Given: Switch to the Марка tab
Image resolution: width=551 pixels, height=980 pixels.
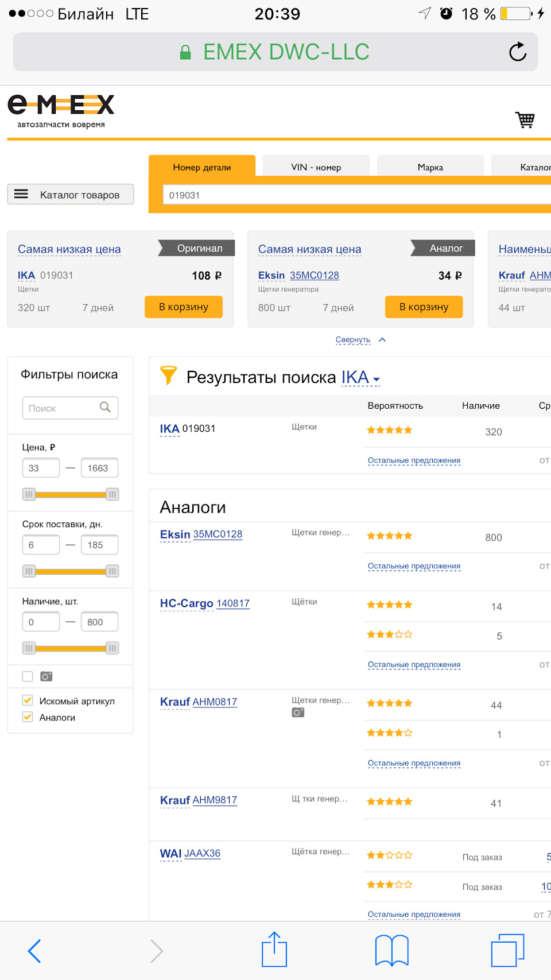Looking at the screenshot, I should 430,167.
